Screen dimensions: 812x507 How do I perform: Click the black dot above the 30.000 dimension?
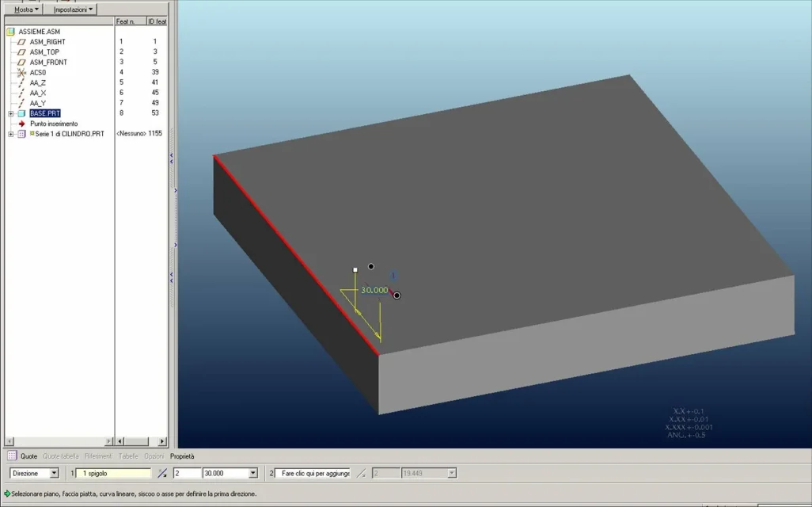tap(371, 266)
